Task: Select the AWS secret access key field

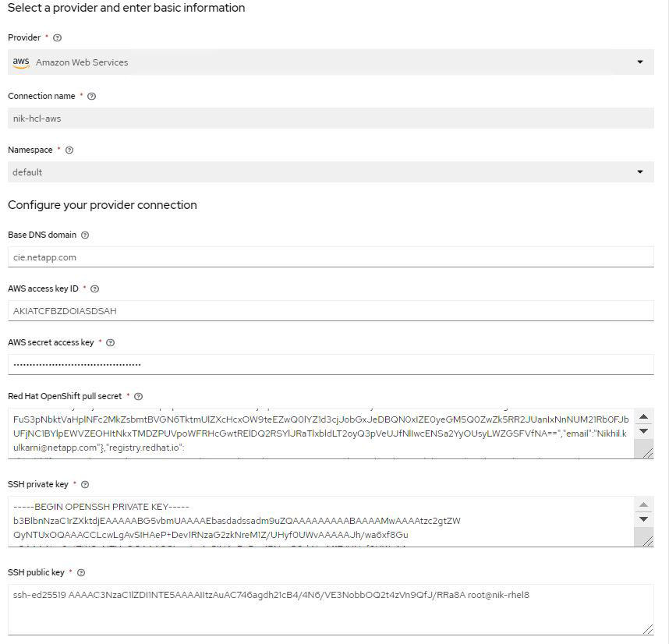Action: tap(331, 364)
